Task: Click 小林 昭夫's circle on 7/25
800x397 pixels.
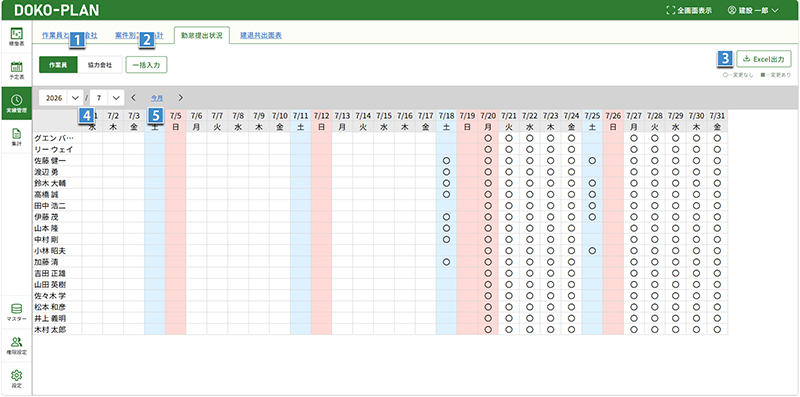Action: [x=592, y=251]
